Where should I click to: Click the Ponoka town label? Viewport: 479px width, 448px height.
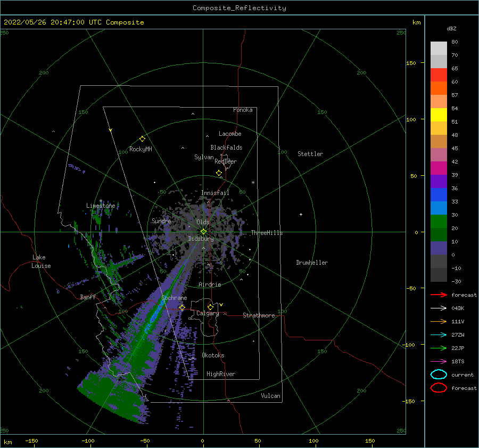coord(243,110)
